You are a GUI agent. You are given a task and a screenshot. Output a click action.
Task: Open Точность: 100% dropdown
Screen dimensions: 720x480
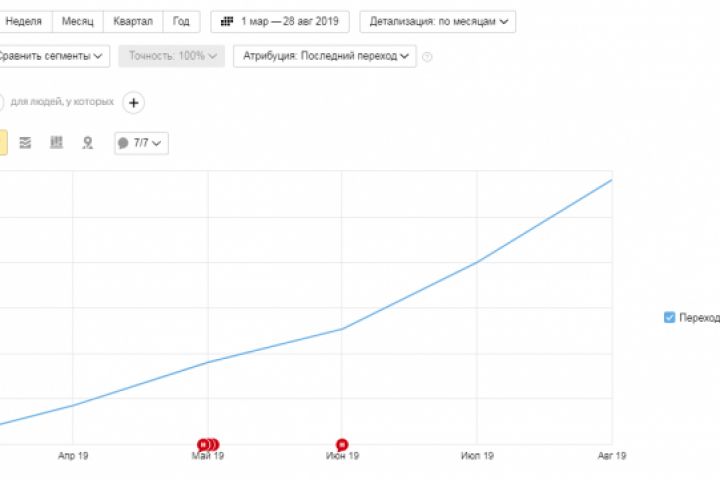tap(172, 56)
